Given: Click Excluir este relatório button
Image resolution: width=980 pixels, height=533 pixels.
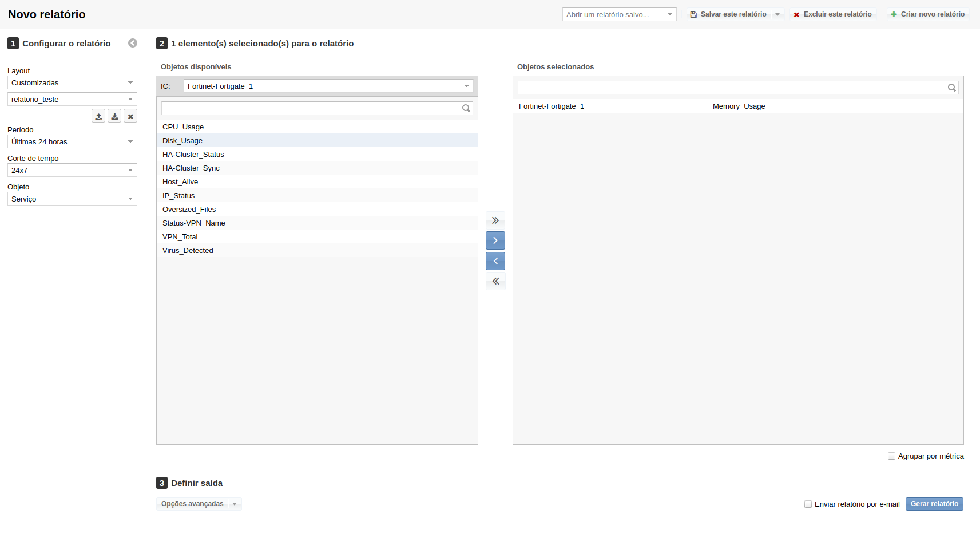Looking at the screenshot, I should [833, 14].
